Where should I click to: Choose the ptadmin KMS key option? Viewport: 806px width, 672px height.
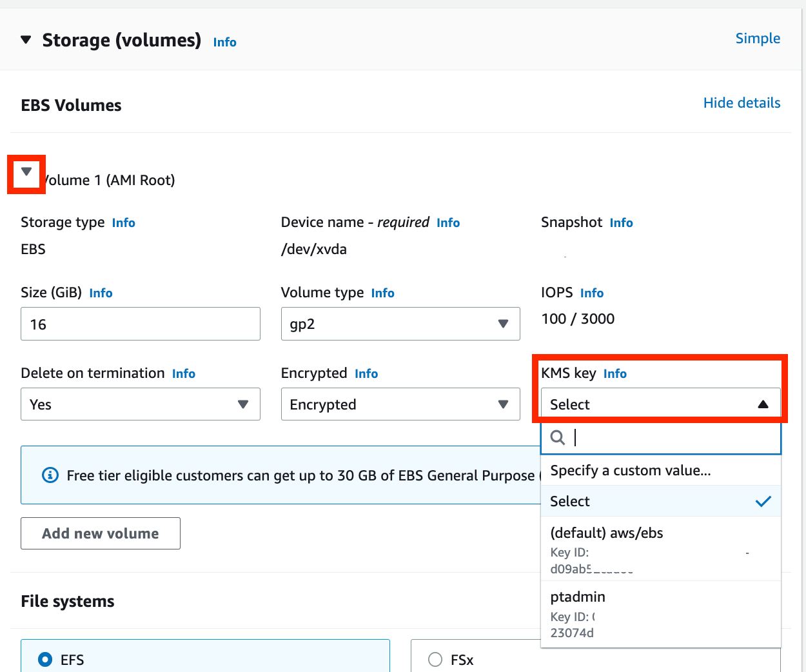(578, 597)
